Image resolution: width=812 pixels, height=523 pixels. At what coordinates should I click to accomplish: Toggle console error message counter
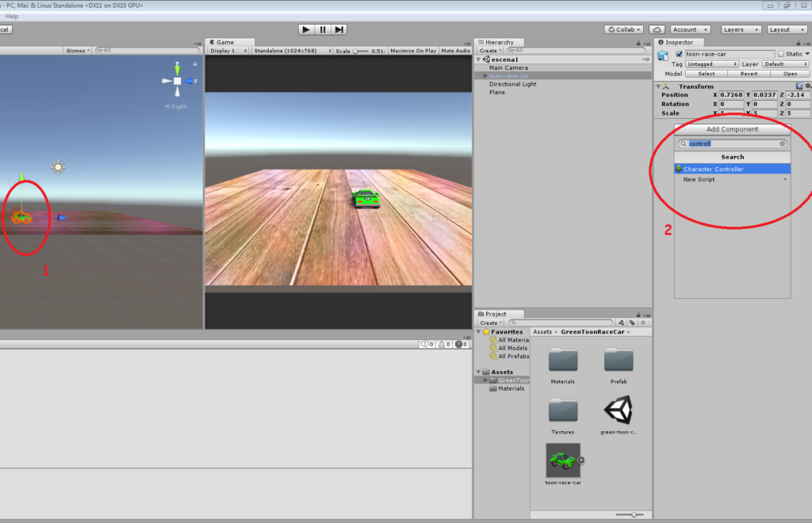click(x=462, y=344)
